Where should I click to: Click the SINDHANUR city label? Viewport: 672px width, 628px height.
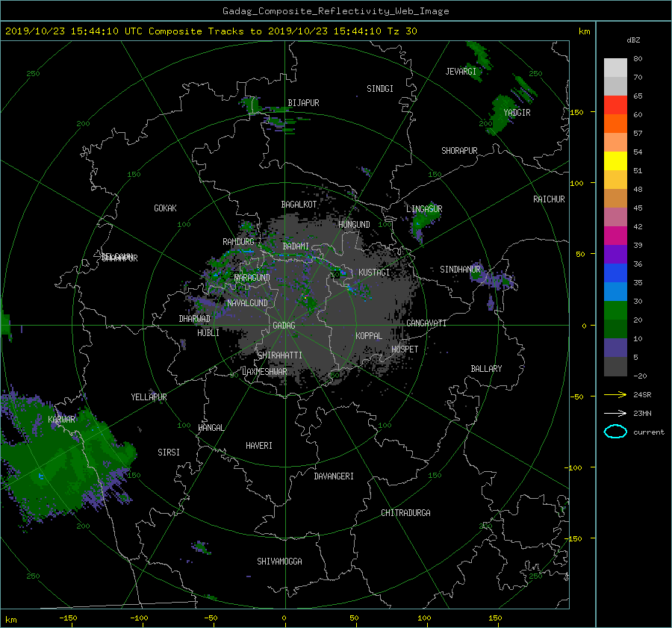coord(460,270)
